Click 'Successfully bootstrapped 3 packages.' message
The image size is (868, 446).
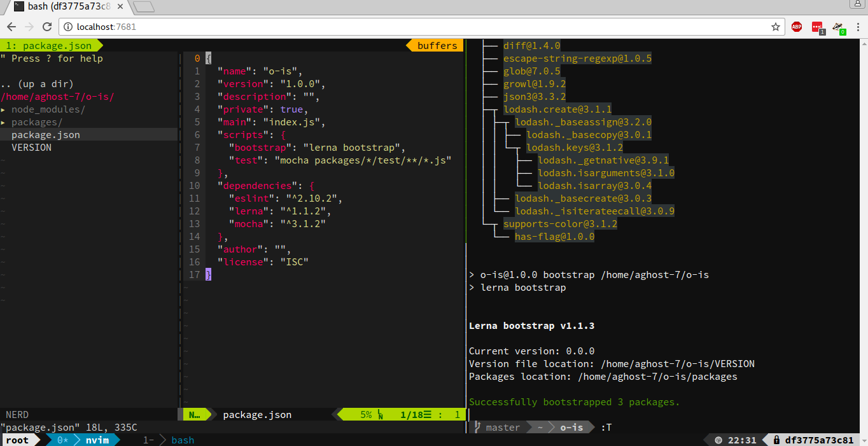(x=574, y=402)
